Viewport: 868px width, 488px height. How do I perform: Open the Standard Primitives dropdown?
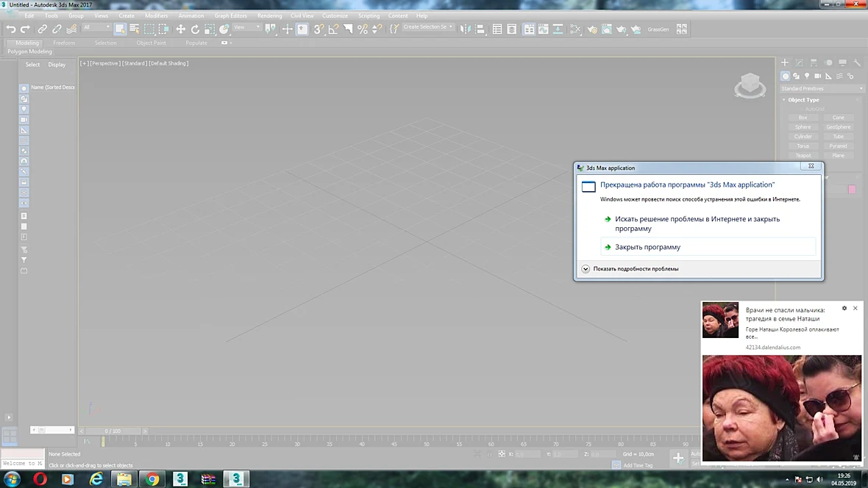point(822,88)
